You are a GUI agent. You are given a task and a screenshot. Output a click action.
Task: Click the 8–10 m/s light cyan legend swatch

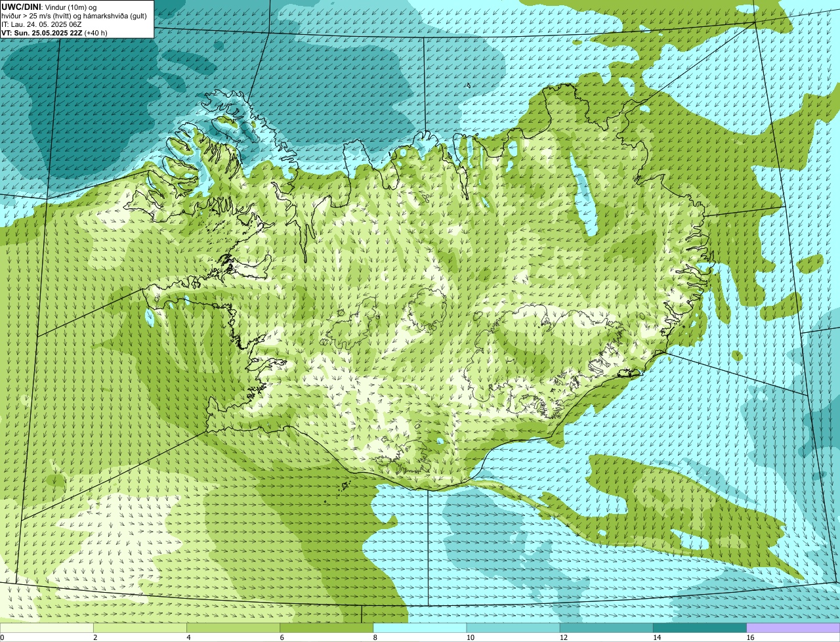tap(420, 628)
